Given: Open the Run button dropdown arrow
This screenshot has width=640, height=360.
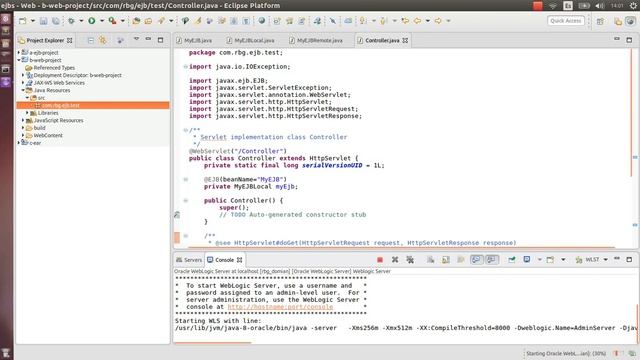Looking at the screenshot, I should pyautogui.click(x=102, y=21).
